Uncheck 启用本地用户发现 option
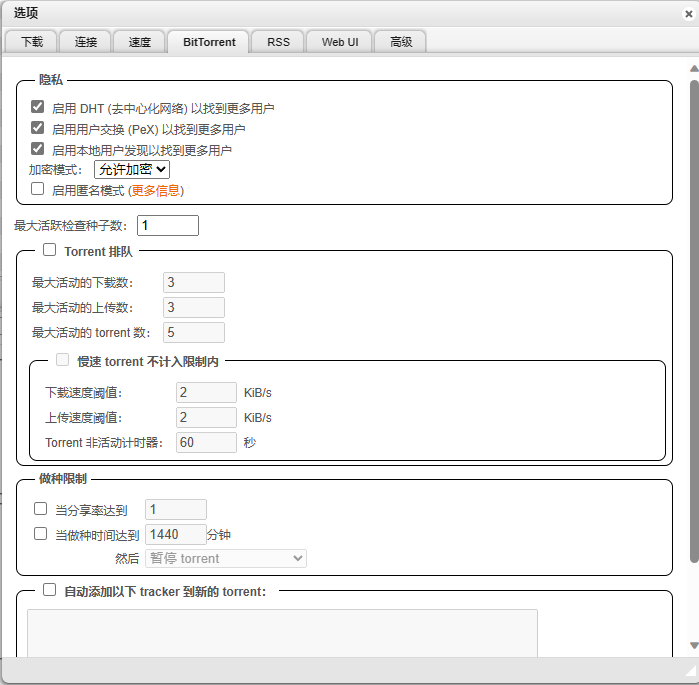 [38, 149]
